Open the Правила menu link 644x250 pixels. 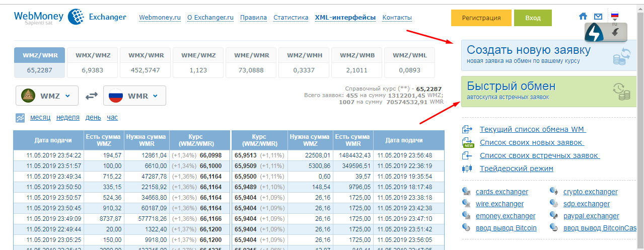253,18
